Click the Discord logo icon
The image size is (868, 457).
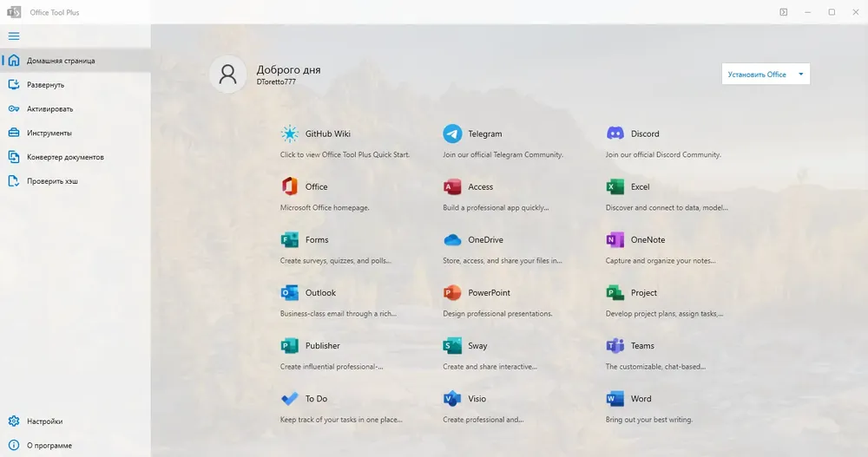tap(615, 134)
